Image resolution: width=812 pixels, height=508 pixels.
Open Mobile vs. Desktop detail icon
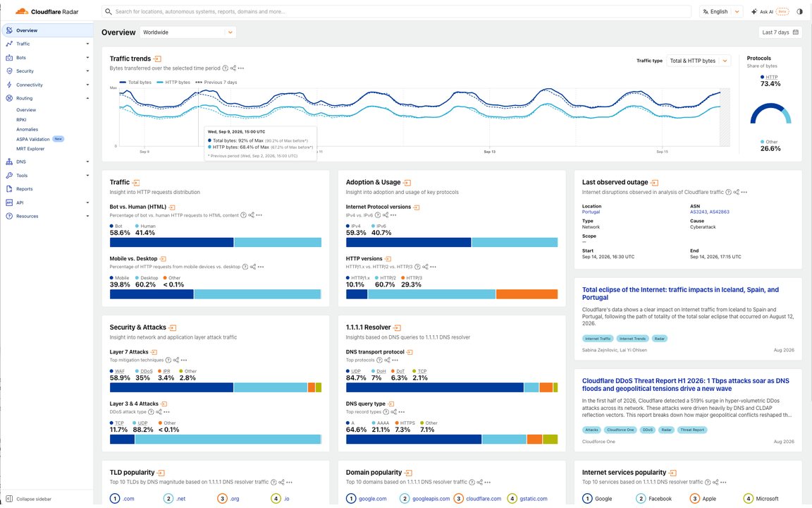tap(163, 259)
